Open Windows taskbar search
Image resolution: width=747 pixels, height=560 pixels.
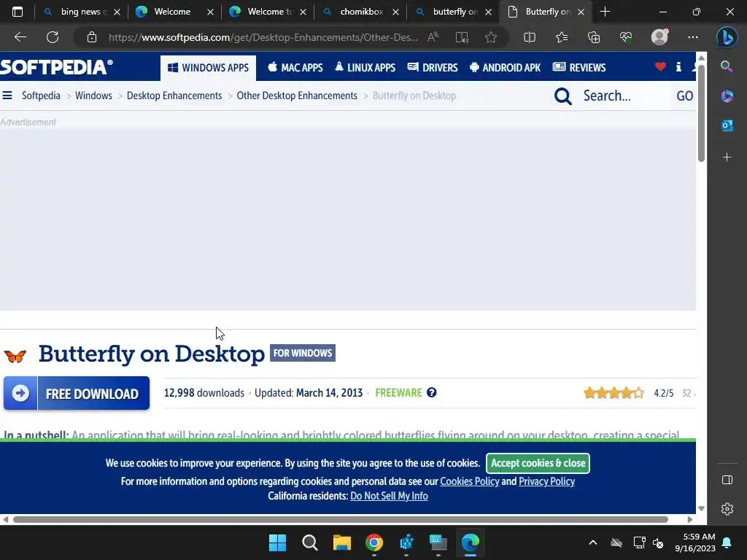tap(309, 542)
